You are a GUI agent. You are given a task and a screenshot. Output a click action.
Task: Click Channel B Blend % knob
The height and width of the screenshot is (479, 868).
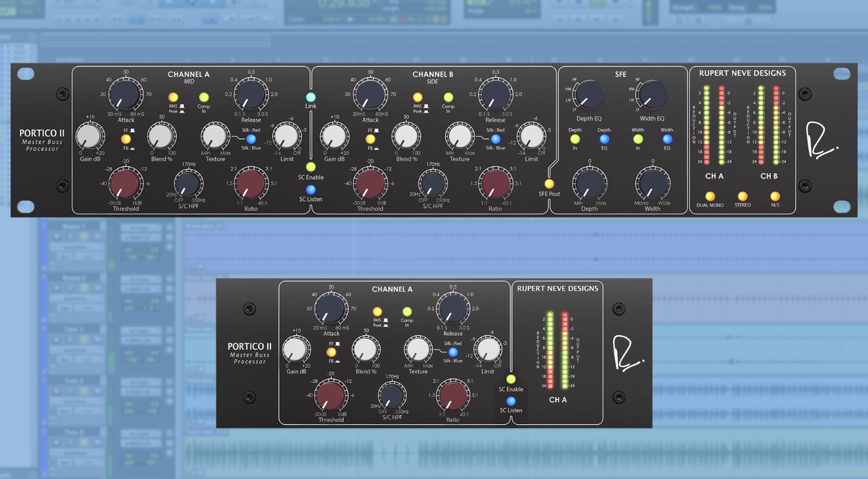point(406,136)
